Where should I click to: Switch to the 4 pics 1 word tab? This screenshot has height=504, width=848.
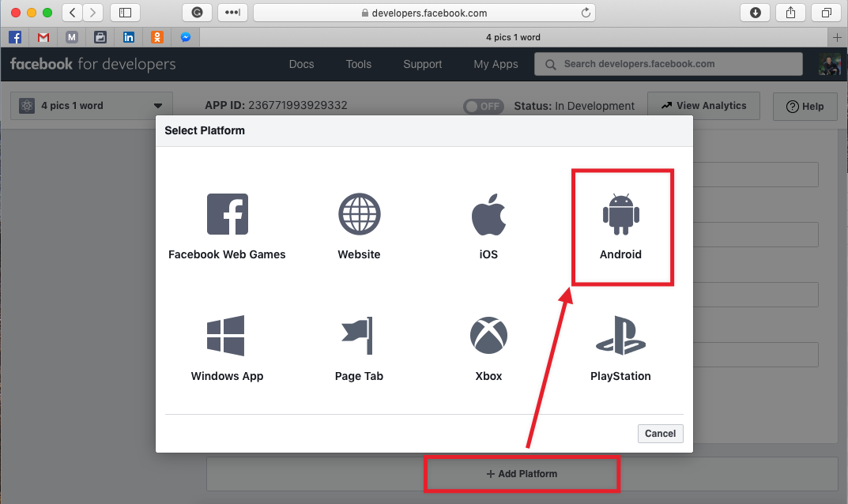click(x=513, y=37)
